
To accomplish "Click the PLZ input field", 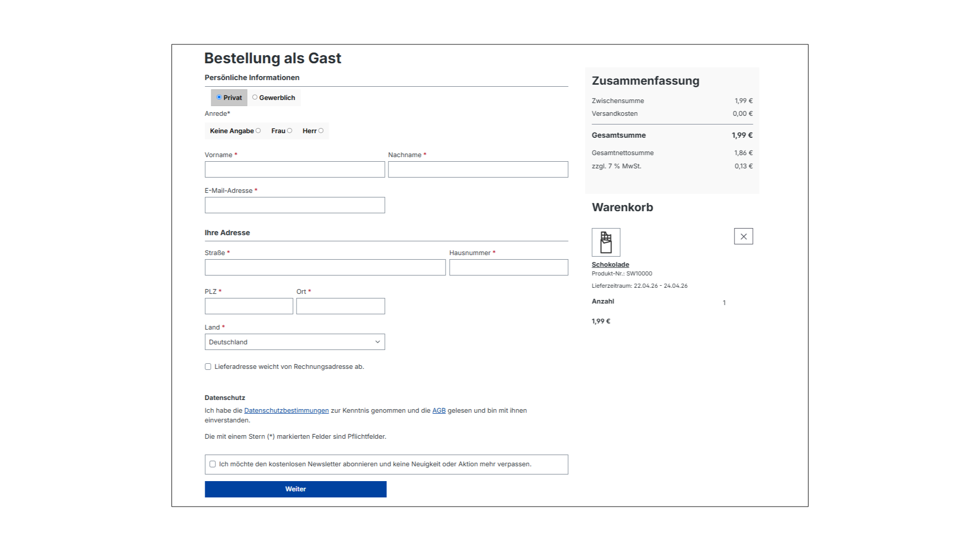I will 249,306.
